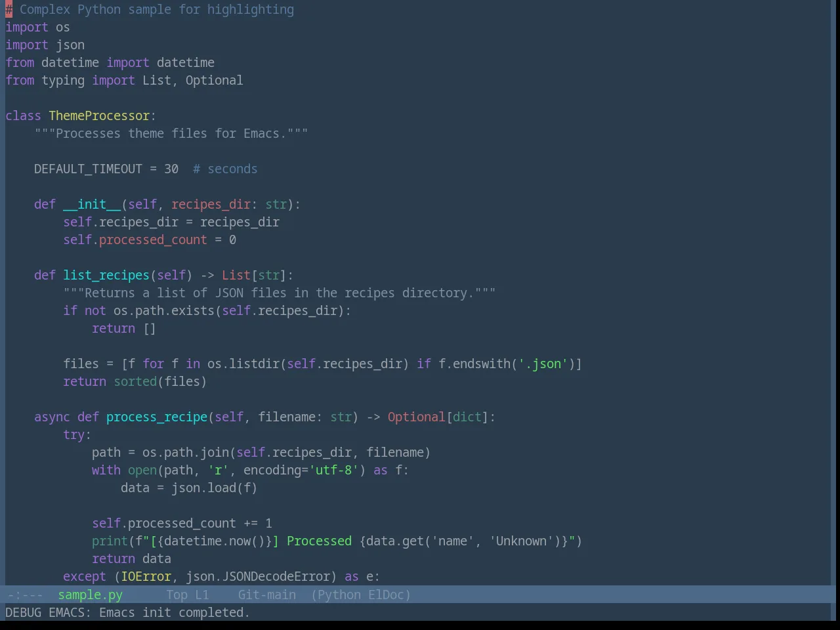Click "self.processed_count += 1" line
The height and width of the screenshot is (630, 840).
(x=182, y=523)
